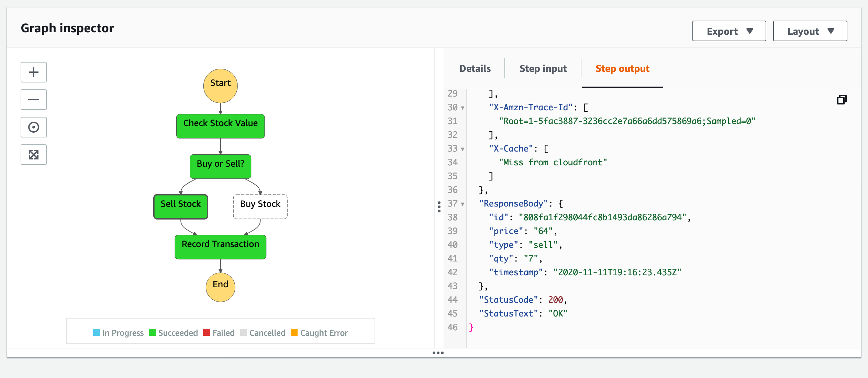Collapse the X-Cache fold arrow
The height and width of the screenshot is (378, 868).
click(x=463, y=149)
